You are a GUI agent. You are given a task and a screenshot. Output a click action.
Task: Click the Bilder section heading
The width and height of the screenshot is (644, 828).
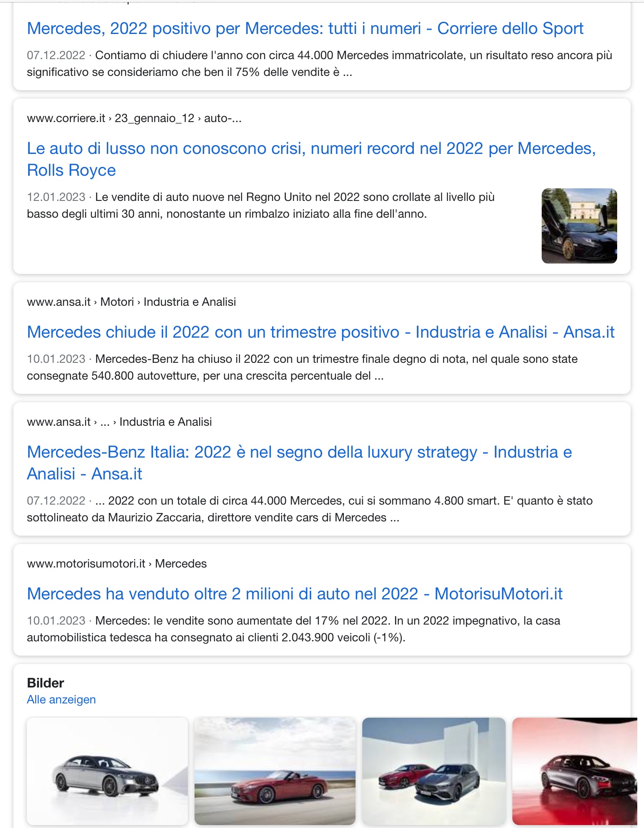click(45, 683)
